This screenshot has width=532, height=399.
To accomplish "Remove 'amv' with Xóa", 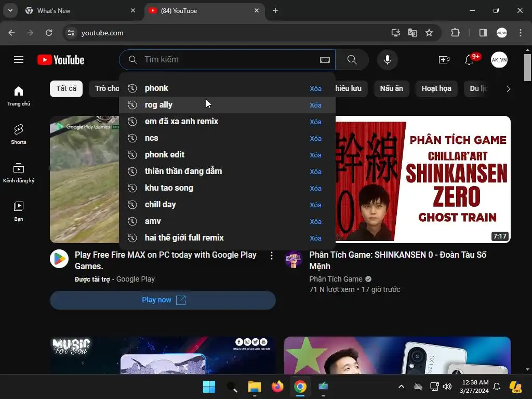I will tap(315, 221).
